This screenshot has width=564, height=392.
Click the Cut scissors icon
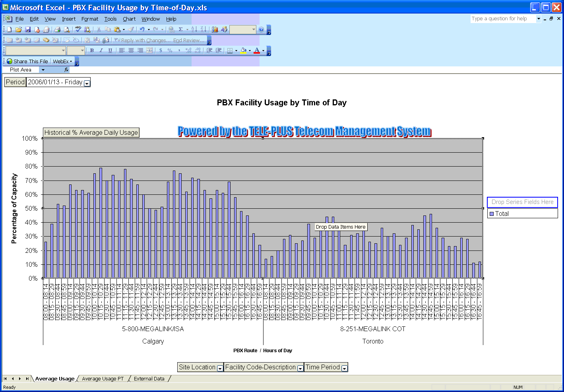point(99,29)
